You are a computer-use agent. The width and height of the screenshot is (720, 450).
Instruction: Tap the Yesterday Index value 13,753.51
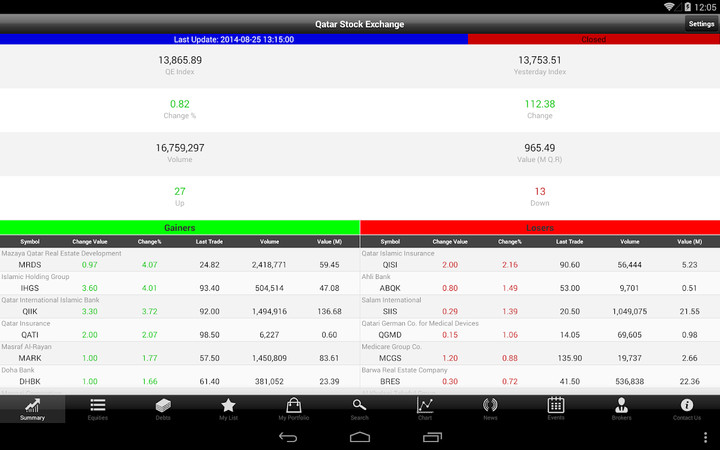tap(540, 60)
